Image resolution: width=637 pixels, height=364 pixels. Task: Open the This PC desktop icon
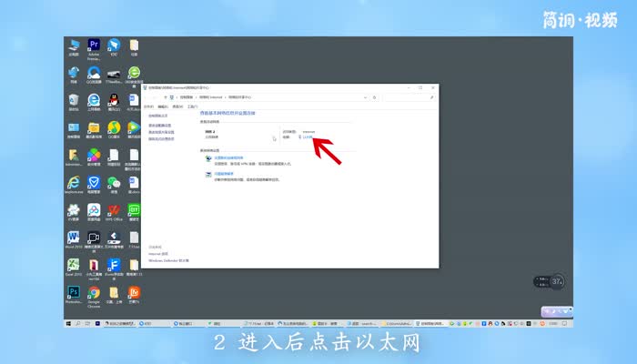pyautogui.click(x=74, y=47)
